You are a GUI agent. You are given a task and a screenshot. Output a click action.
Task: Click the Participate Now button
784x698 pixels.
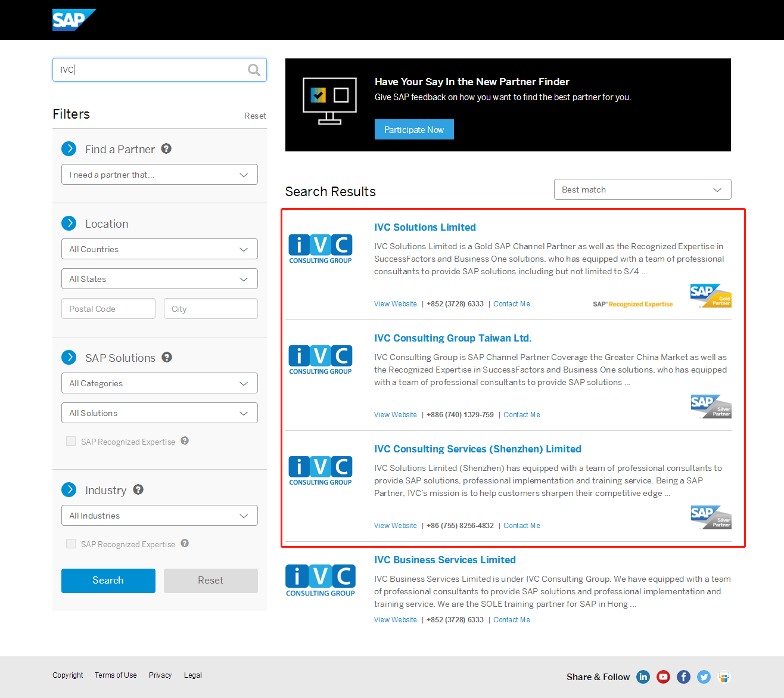tap(414, 130)
